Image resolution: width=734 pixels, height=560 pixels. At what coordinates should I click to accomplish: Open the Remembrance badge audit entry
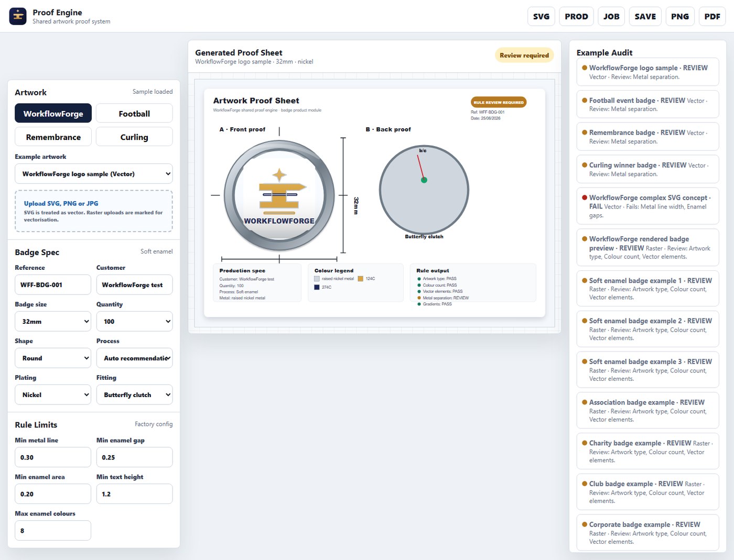tap(647, 137)
